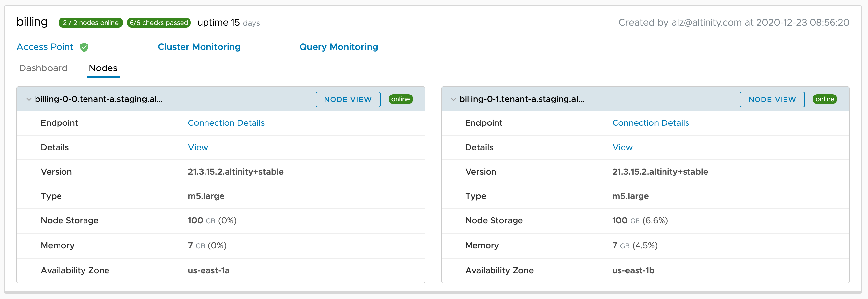The width and height of the screenshot is (868, 299).
Task: Click the Availability Zone label in billing-0-0 panel
Action: (75, 270)
